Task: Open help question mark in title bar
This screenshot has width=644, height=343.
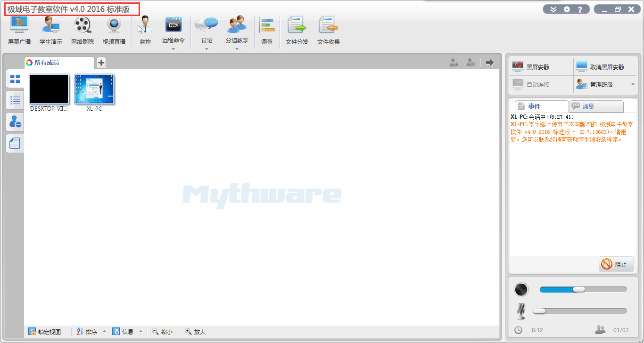Action: [580, 9]
